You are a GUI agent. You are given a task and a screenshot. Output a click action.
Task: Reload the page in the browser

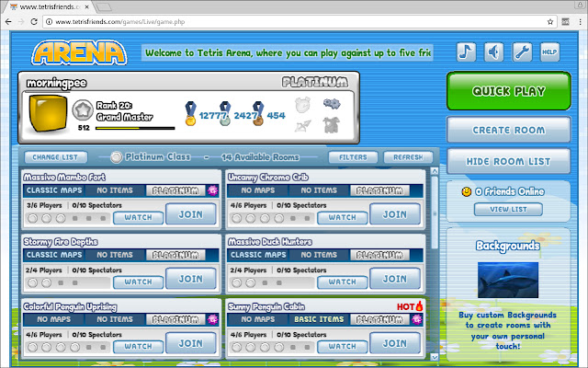34,22
